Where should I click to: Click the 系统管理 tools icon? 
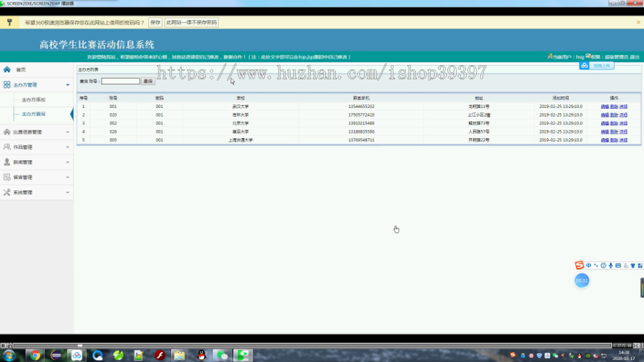7,192
